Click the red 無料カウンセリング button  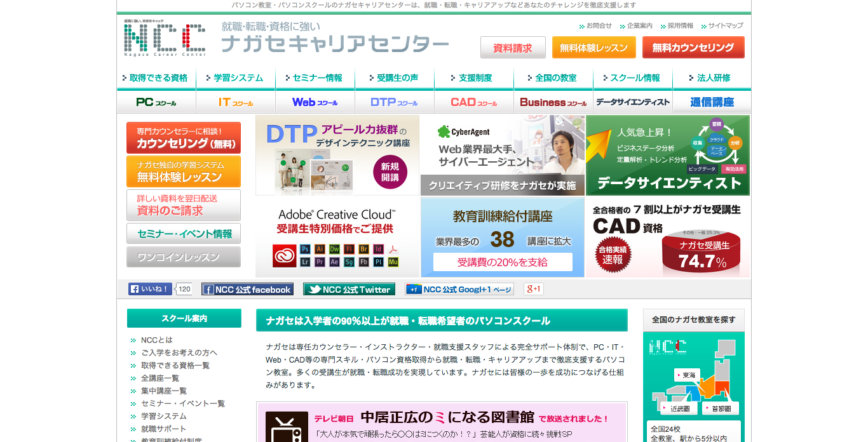pyautogui.click(x=693, y=48)
